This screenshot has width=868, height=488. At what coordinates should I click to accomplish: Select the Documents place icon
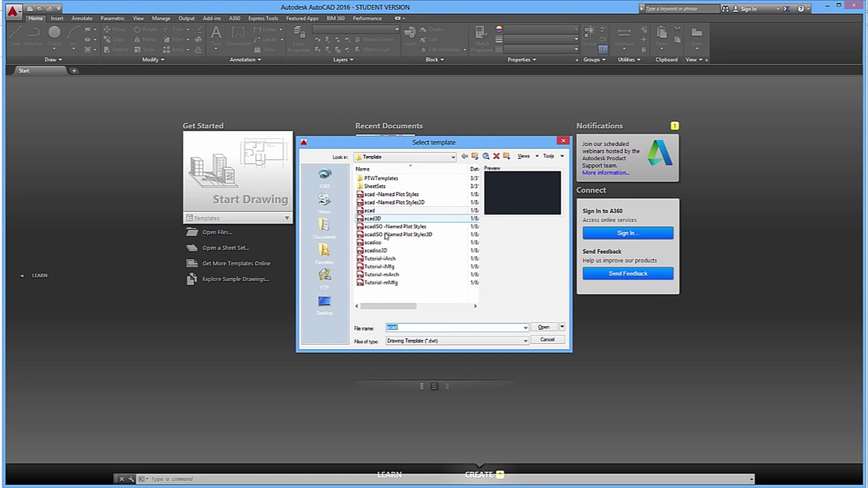[x=324, y=225]
